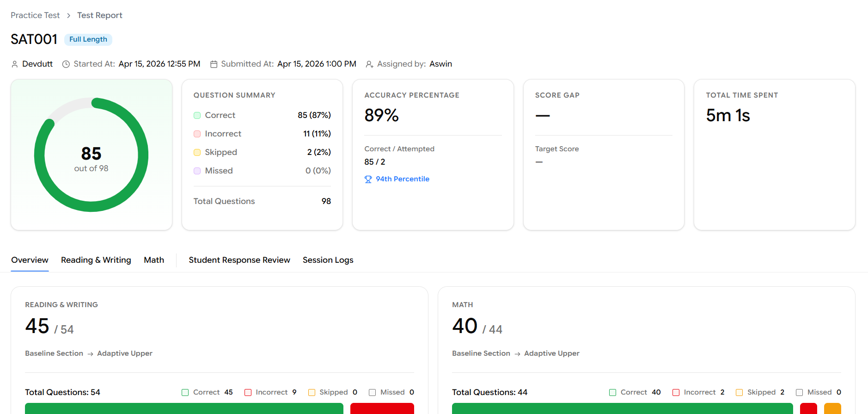This screenshot has height=414, width=868.
Task: Click the arrow icon in Reading & Writing section path
Action: pyautogui.click(x=90, y=354)
